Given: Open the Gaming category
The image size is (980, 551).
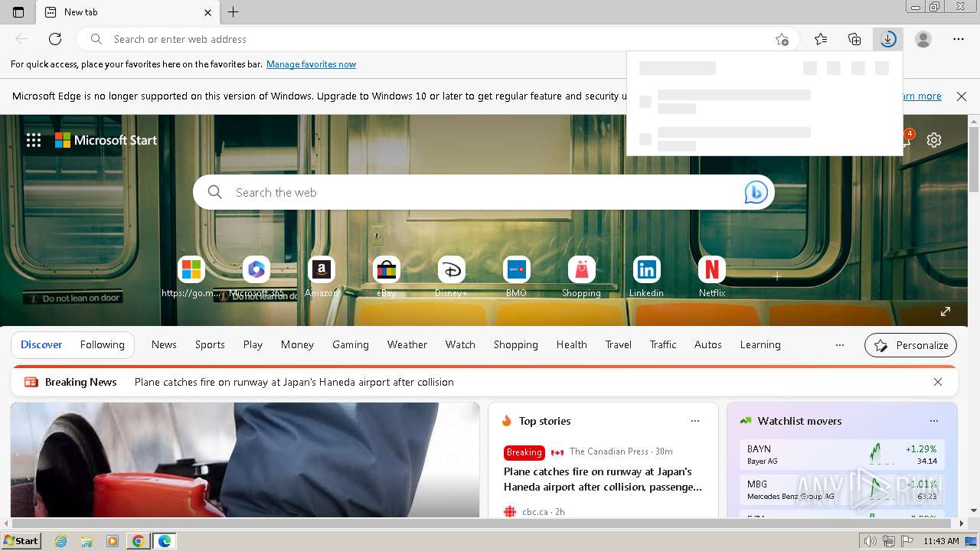Looking at the screenshot, I should coord(351,344).
